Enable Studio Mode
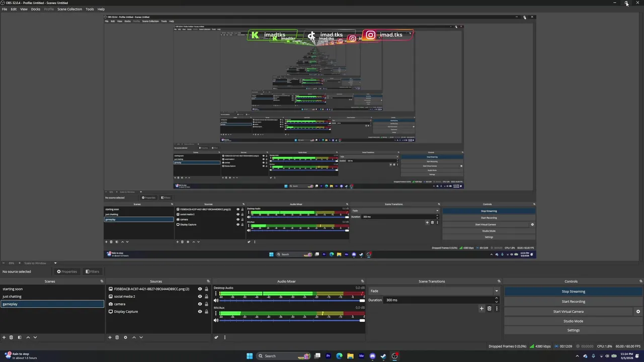This screenshot has width=644, height=362. (574, 321)
